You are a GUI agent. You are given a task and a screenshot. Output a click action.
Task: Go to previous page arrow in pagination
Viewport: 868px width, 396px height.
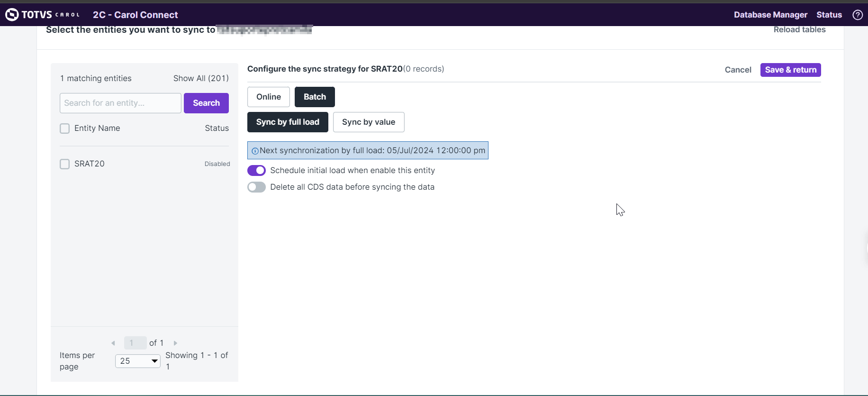click(113, 343)
